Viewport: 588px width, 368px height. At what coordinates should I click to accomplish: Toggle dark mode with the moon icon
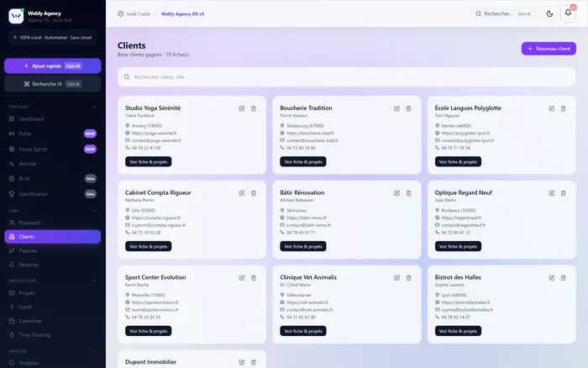pos(549,13)
